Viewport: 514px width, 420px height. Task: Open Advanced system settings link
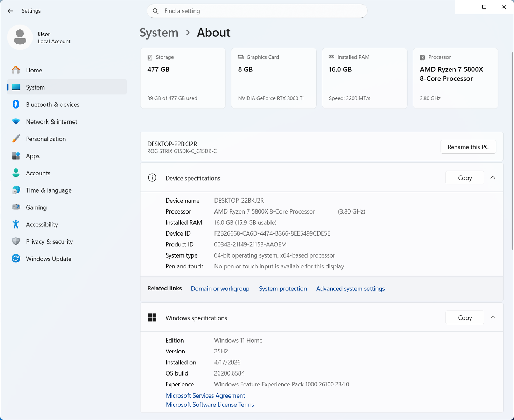350,289
